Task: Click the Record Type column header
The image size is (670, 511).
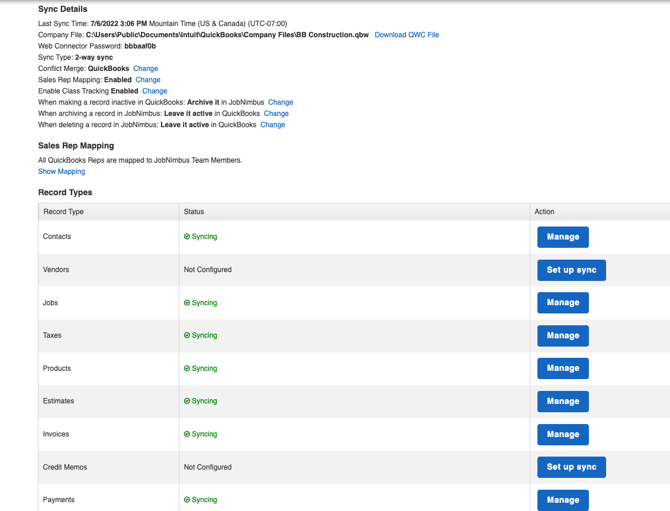Action: (x=64, y=212)
